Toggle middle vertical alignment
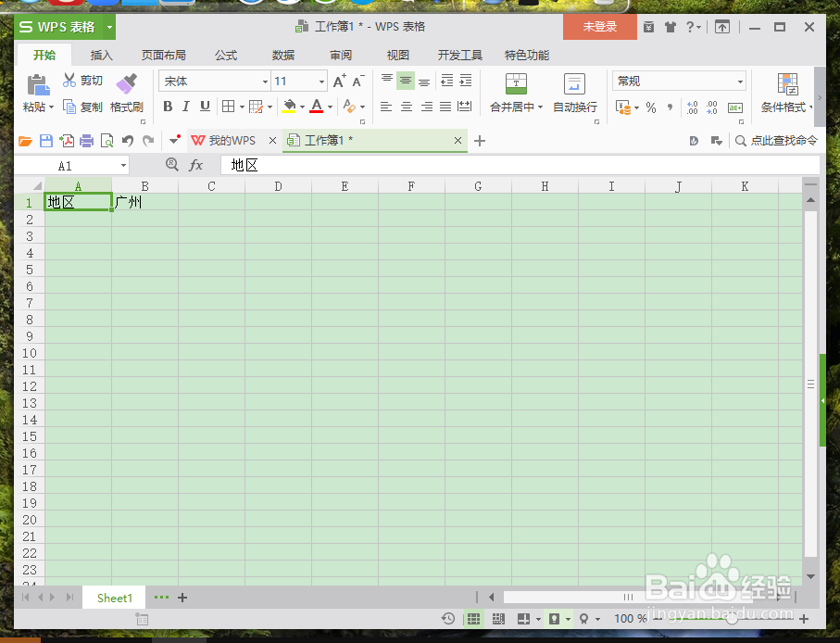The height and width of the screenshot is (643, 840). tap(406, 81)
